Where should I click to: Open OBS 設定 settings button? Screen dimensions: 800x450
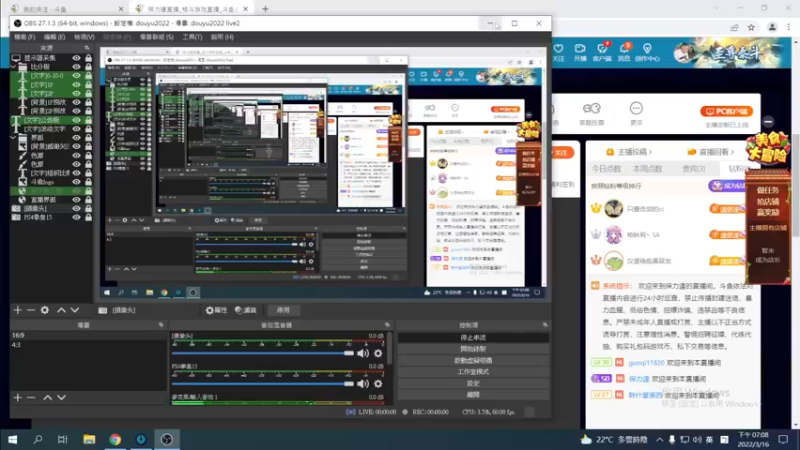473,383
